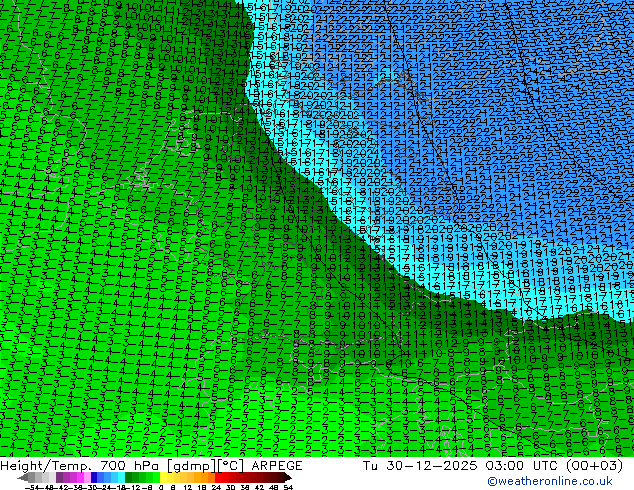
Task: Click the 54 value at the legend end
Action: click(x=288, y=488)
